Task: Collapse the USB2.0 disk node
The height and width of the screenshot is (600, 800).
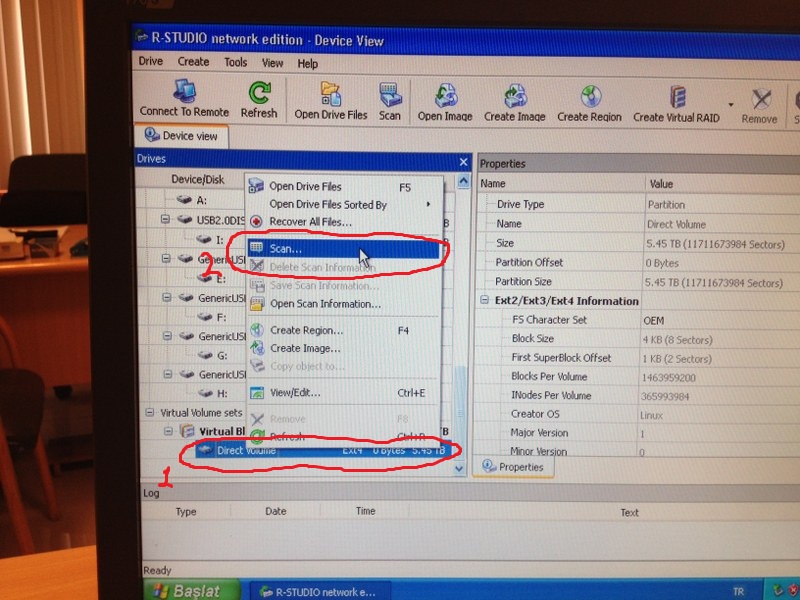Action: (165, 219)
